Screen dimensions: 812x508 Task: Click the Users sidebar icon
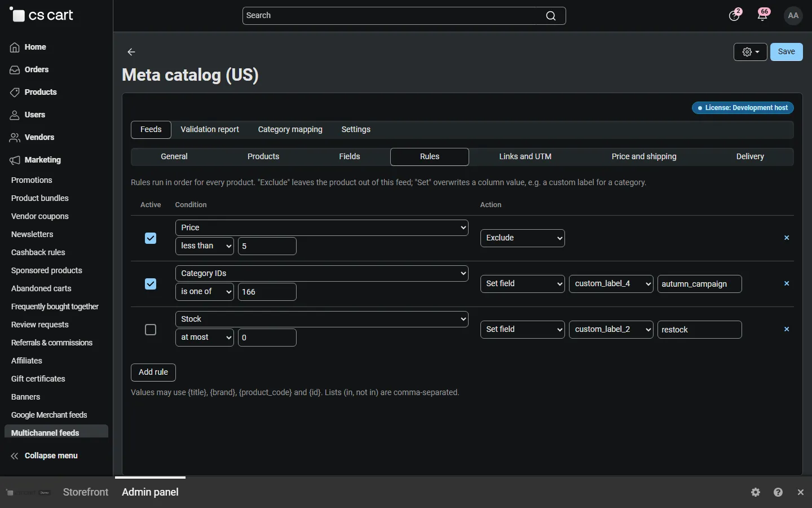click(x=15, y=115)
